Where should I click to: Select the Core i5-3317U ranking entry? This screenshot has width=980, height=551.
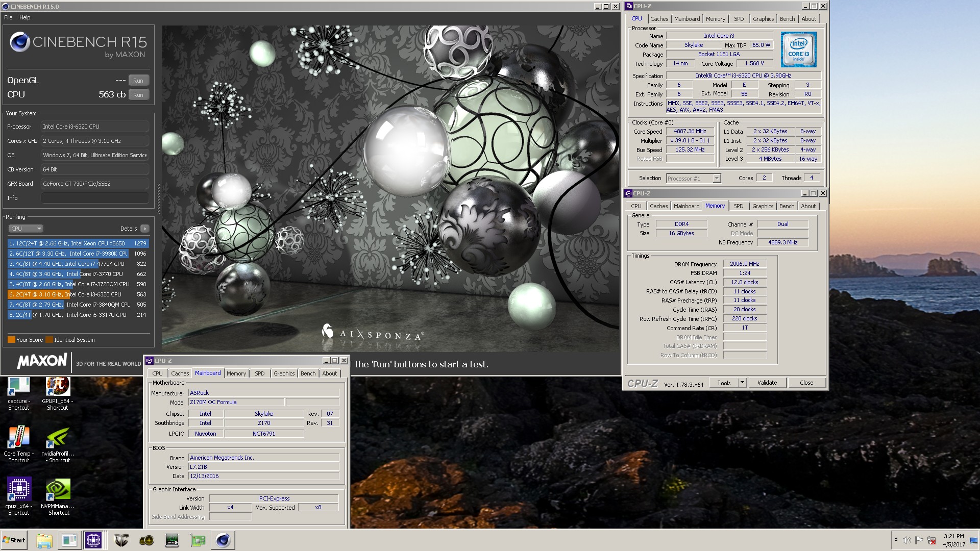coord(78,315)
